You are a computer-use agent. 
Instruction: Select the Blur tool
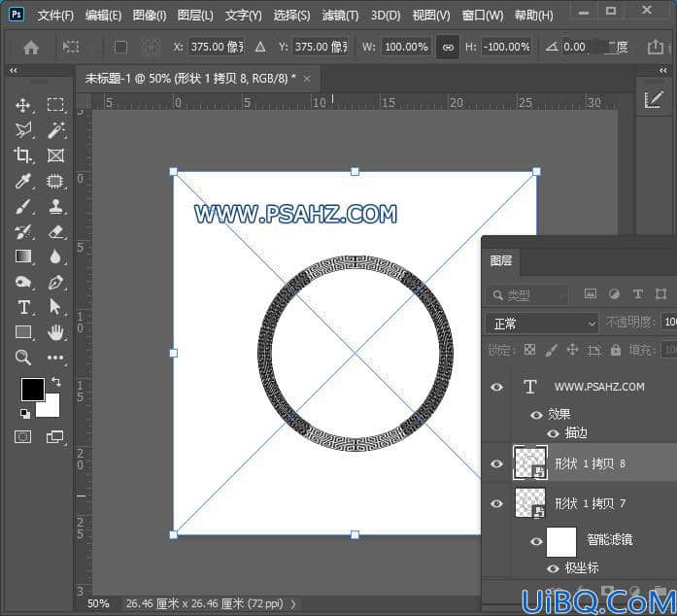pos(55,257)
